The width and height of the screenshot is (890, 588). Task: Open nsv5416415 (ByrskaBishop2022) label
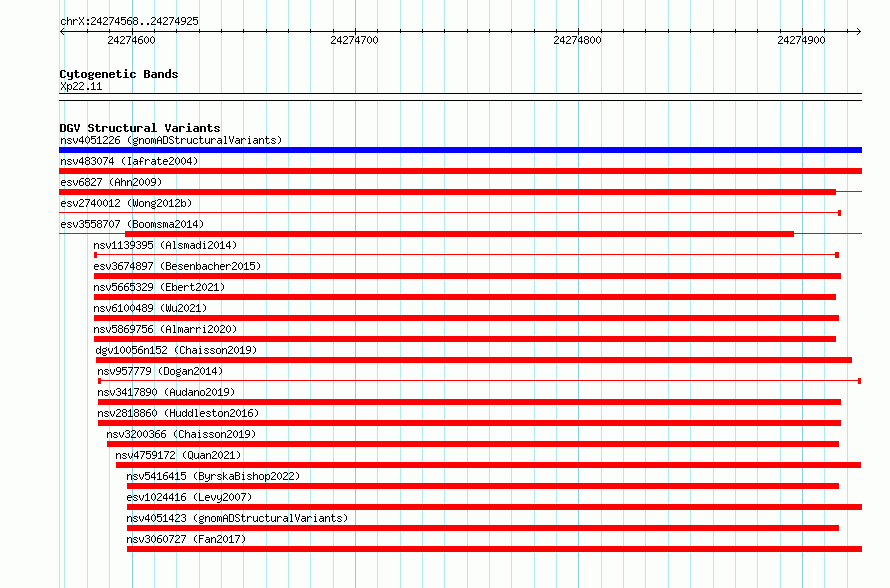[213, 476]
